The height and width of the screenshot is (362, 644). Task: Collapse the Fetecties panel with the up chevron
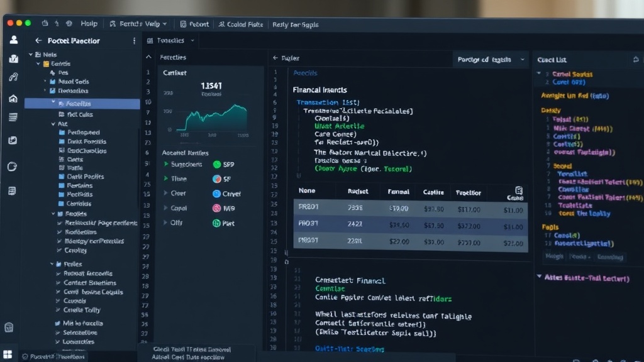tap(148, 57)
